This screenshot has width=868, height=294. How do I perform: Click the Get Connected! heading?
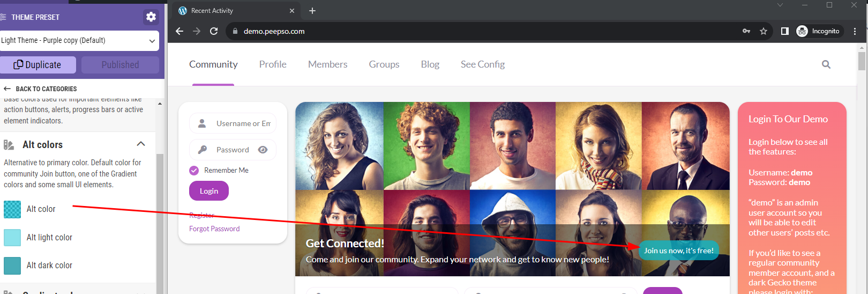[345, 244]
